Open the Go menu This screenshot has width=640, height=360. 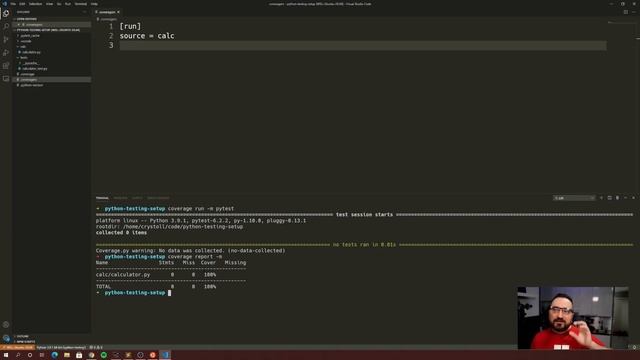click(59, 4)
